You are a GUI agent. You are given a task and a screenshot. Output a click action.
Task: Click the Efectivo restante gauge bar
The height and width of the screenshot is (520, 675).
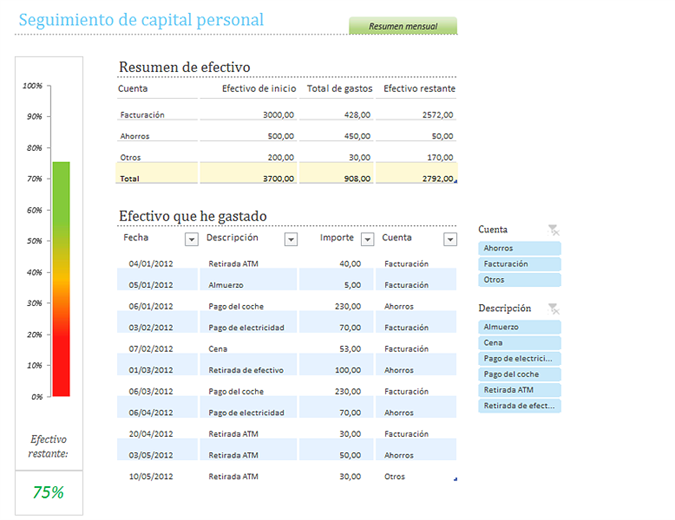(x=61, y=279)
